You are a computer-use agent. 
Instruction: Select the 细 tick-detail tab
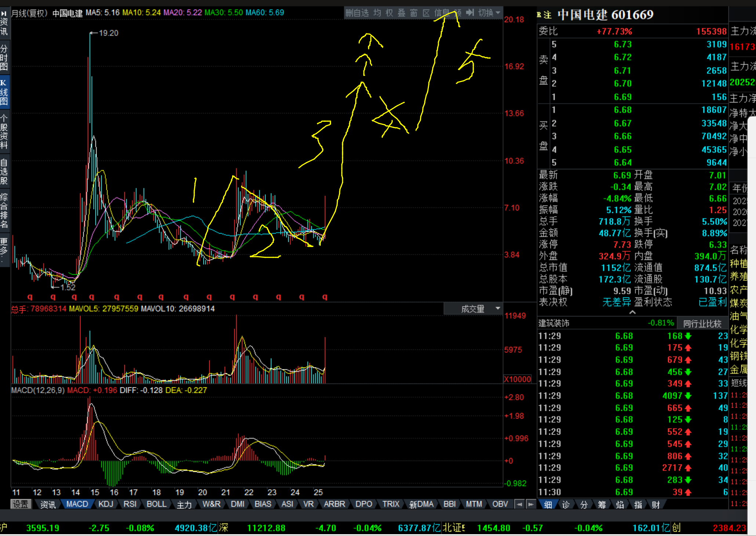click(548, 505)
